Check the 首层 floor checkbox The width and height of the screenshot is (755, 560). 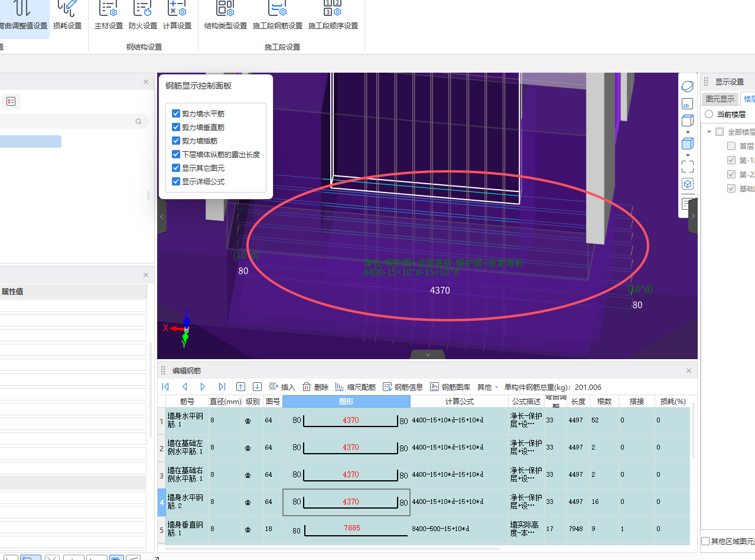pyautogui.click(x=731, y=146)
